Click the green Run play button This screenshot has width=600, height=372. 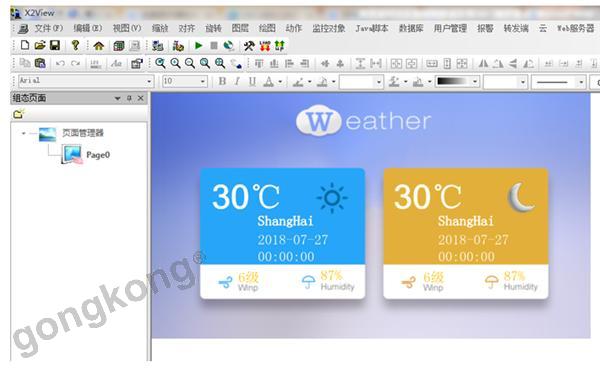pyautogui.click(x=199, y=46)
